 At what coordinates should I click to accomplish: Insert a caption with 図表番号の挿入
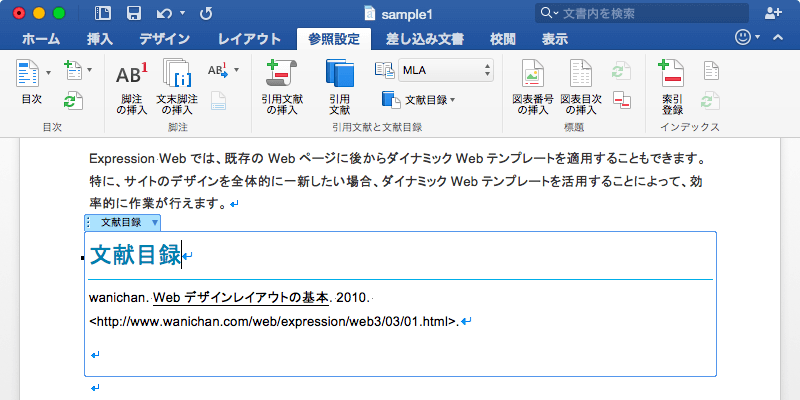coord(533,86)
